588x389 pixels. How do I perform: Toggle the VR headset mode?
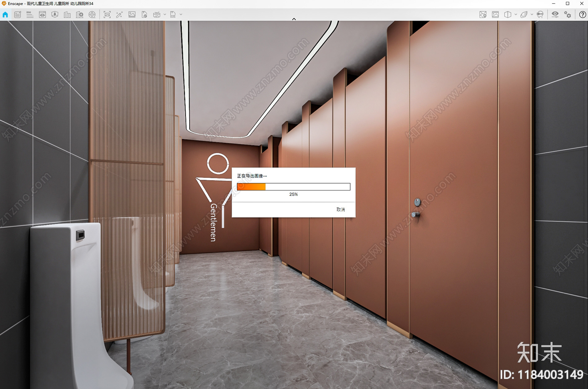[x=540, y=15]
